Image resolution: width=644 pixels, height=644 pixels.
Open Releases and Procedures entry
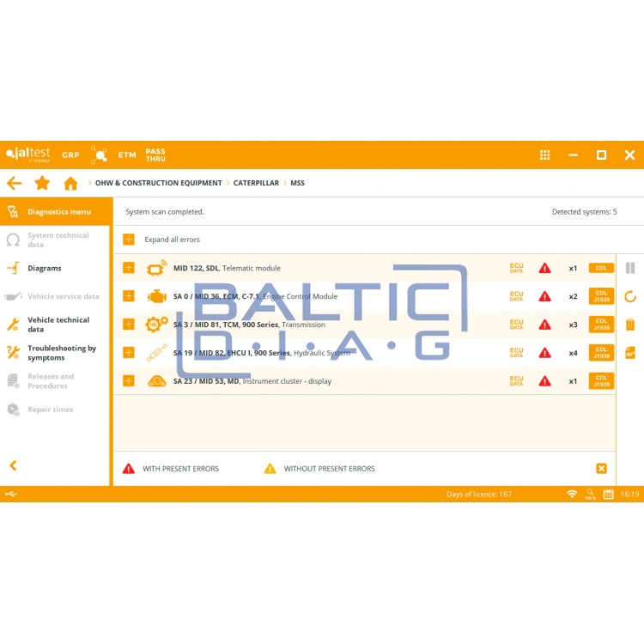pyautogui.click(x=57, y=381)
